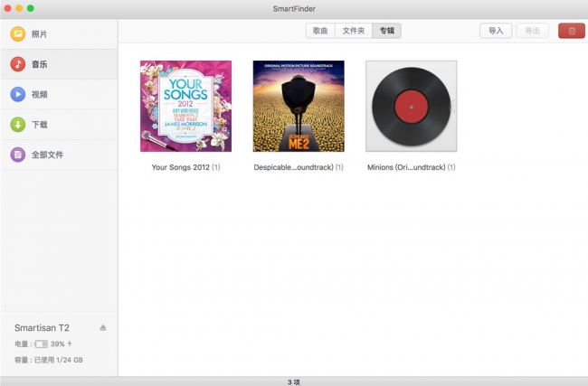Image resolution: width=588 pixels, height=386 pixels.
Task: Click the 下载 sidebar label
Action: point(40,125)
